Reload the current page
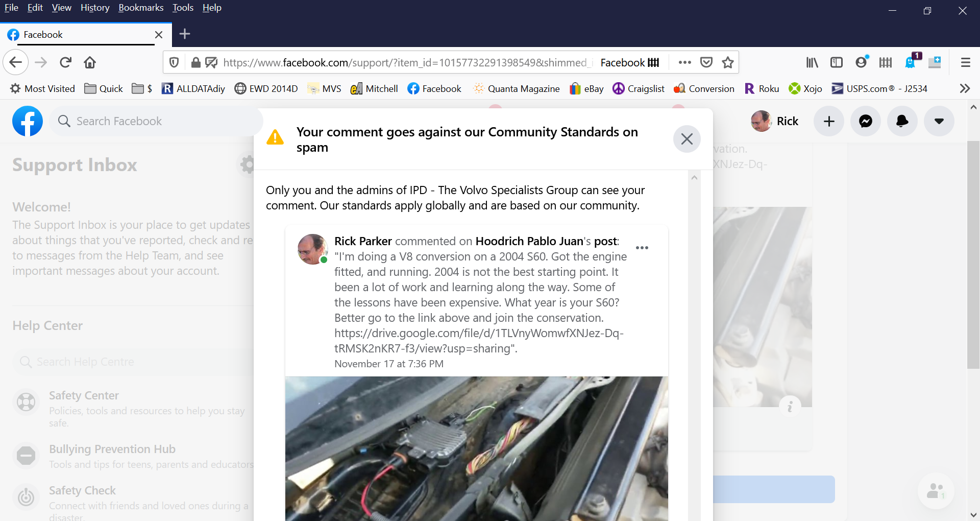Screen dimensions: 980x521 point(65,62)
